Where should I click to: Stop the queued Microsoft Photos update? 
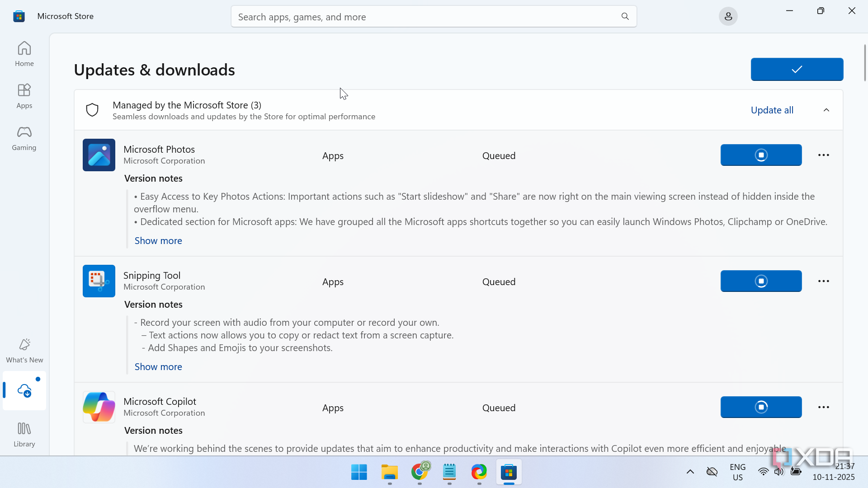click(x=761, y=155)
